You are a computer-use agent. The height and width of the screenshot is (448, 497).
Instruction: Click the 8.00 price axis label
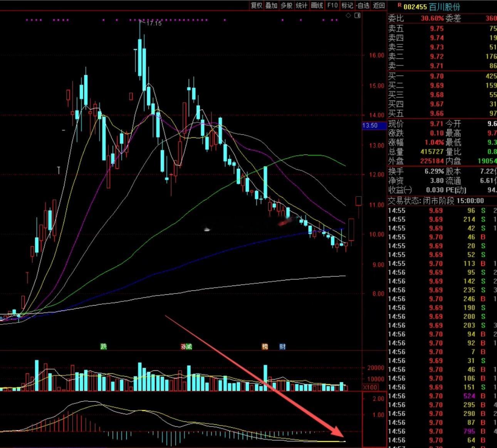point(378,294)
